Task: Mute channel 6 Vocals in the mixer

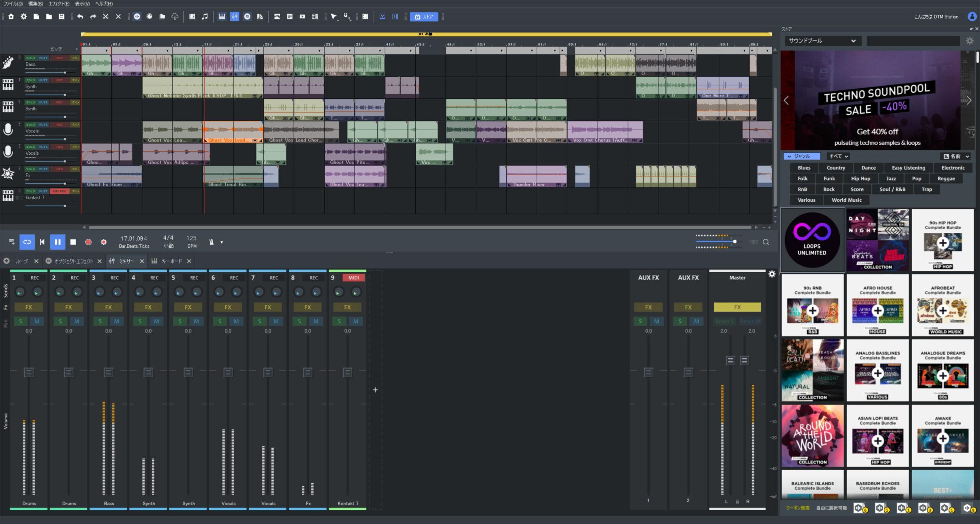Action: (236, 321)
